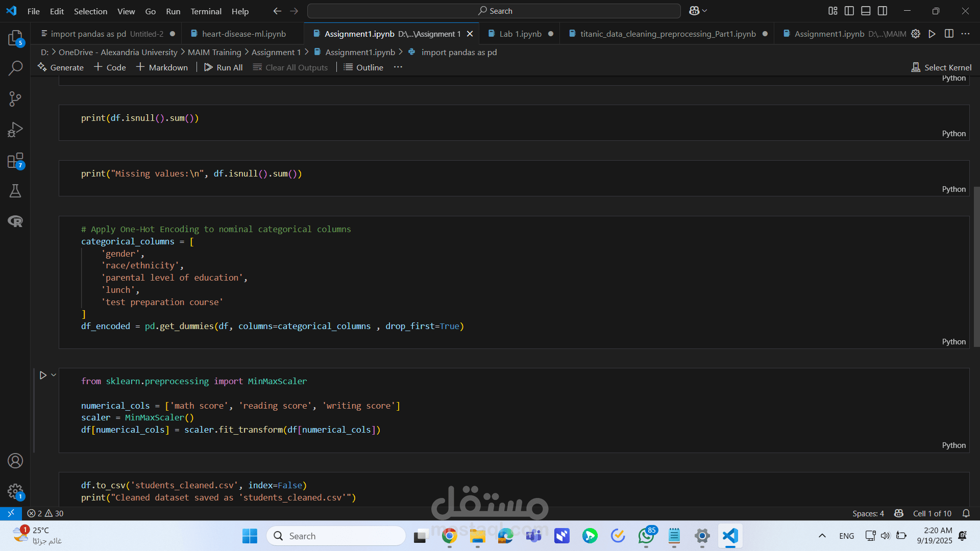This screenshot has width=980, height=551.
Task: Open notifications bell in status bar
Action: (966, 513)
